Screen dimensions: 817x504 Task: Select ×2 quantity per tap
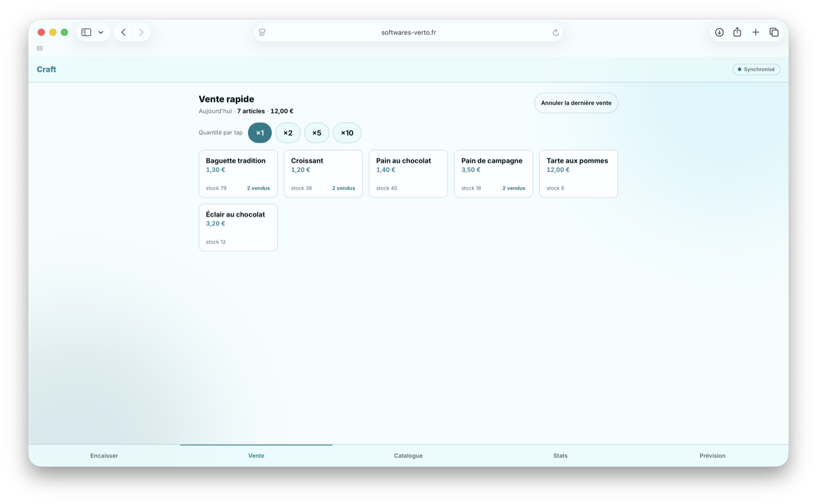288,133
